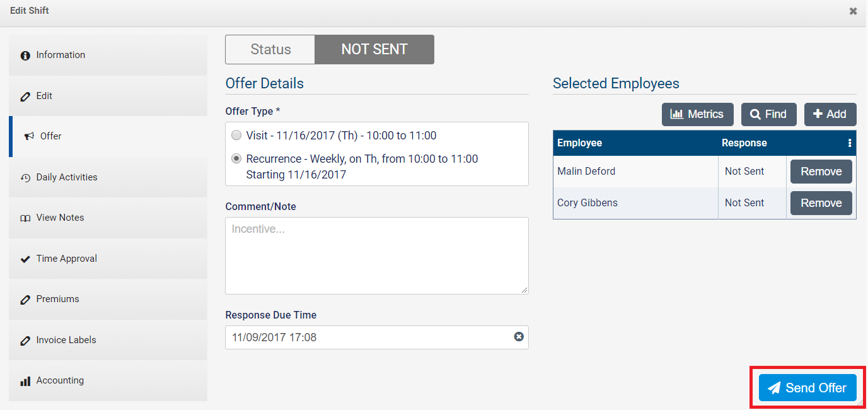Screen dimensions: 868x410
Task: Select the Recurrence Weekly offer type
Action: [236, 159]
